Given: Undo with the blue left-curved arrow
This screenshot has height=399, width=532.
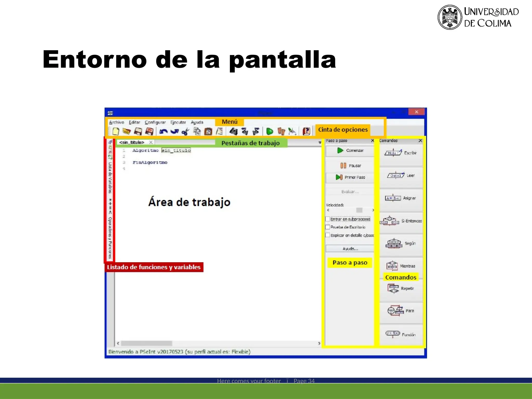Looking at the screenshot, I should point(163,132).
